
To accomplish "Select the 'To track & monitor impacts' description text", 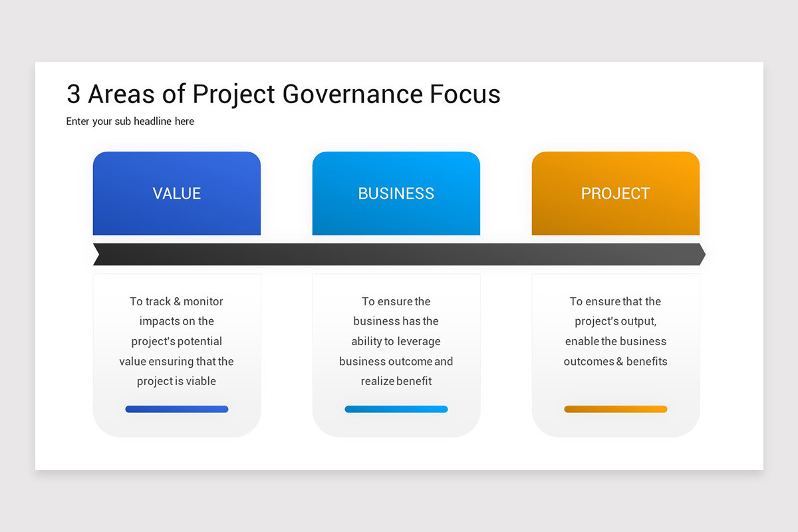I will pyautogui.click(x=177, y=341).
